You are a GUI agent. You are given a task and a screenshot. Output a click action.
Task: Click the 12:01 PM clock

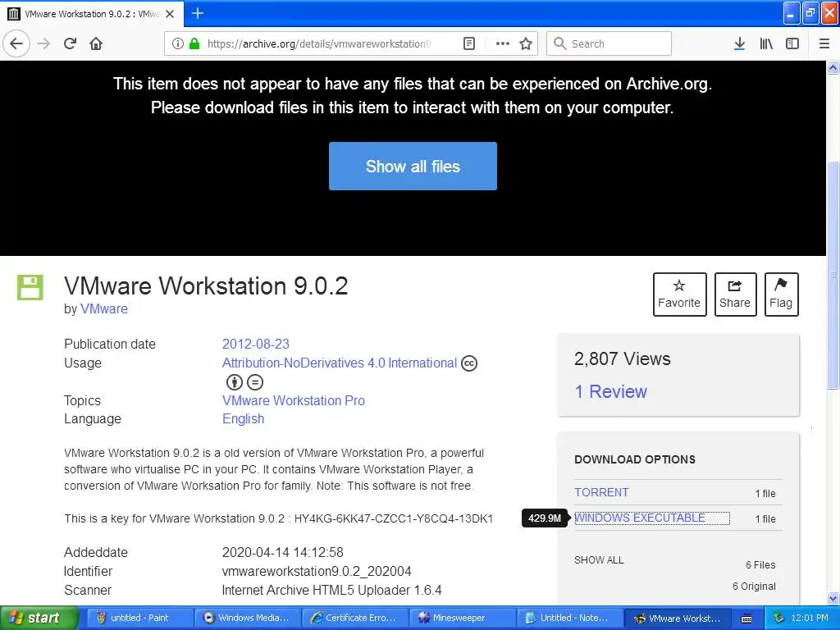[810, 619]
